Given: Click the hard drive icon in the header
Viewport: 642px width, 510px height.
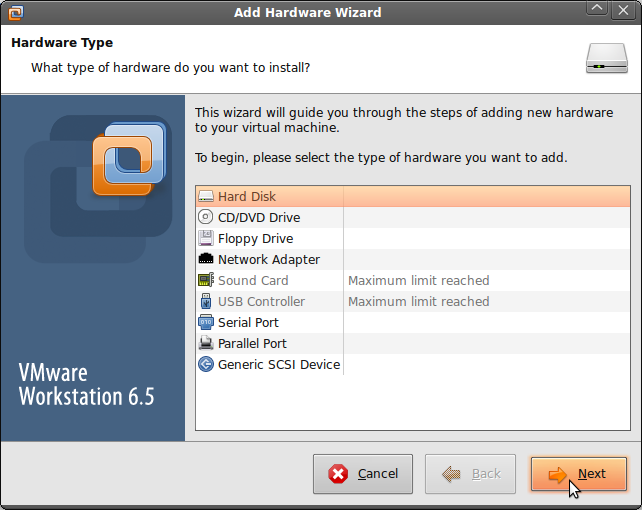Looking at the screenshot, I should click(x=606, y=58).
